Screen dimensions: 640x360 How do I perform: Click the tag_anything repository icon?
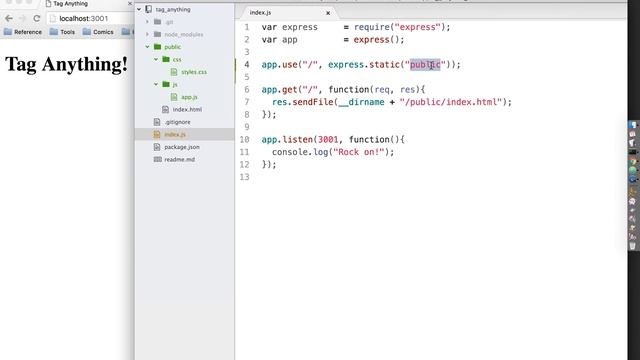tap(149, 9)
